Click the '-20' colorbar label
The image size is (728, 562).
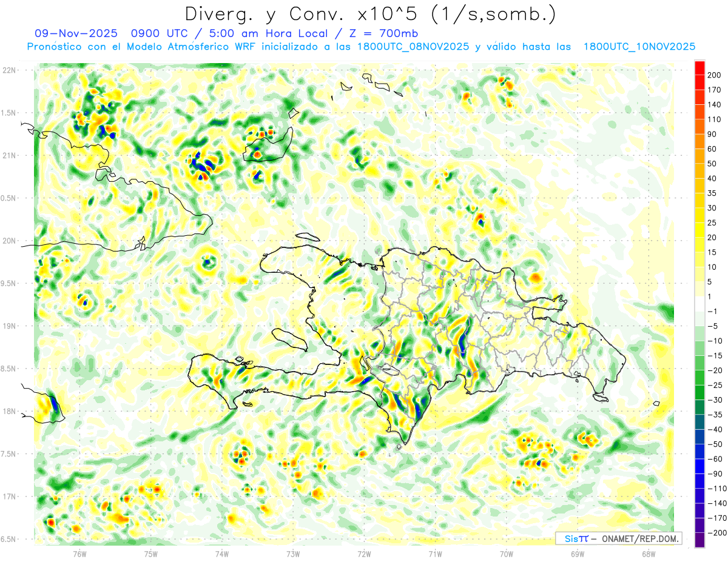[x=714, y=370]
